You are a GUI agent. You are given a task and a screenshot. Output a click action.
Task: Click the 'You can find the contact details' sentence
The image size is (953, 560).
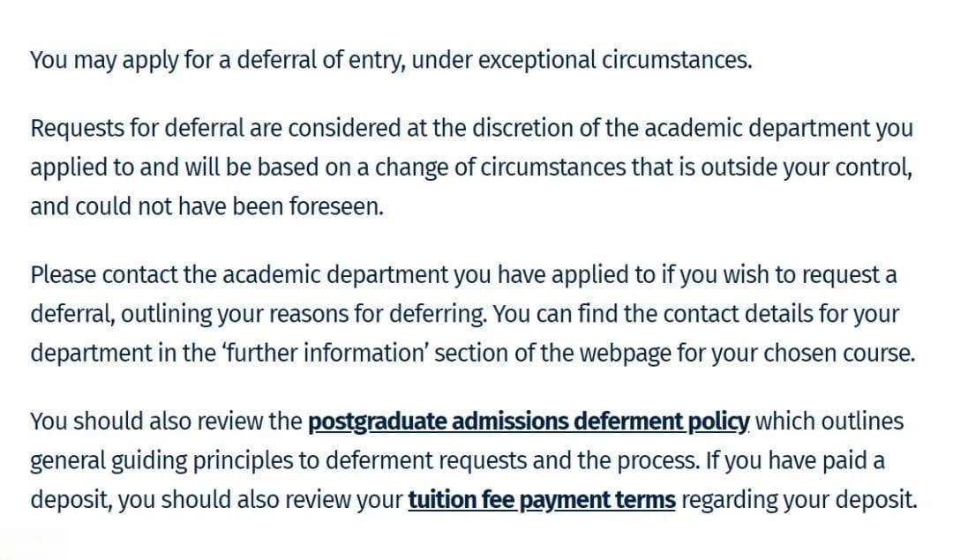point(696,314)
